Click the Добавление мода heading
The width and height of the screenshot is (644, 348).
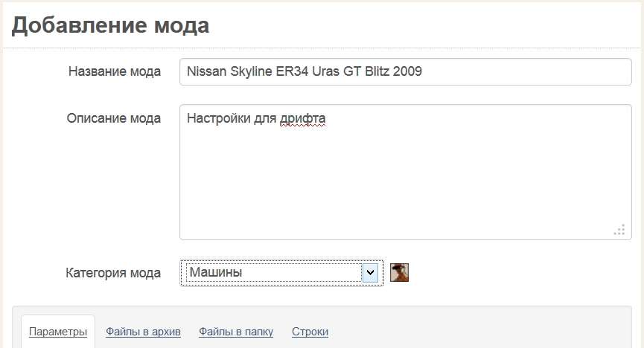(110, 25)
